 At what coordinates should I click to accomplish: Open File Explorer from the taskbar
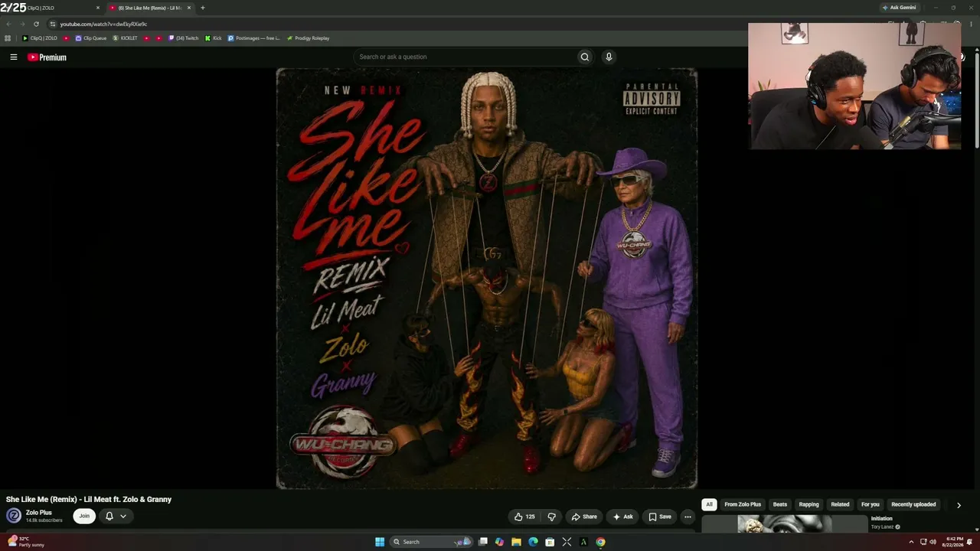coord(516,542)
